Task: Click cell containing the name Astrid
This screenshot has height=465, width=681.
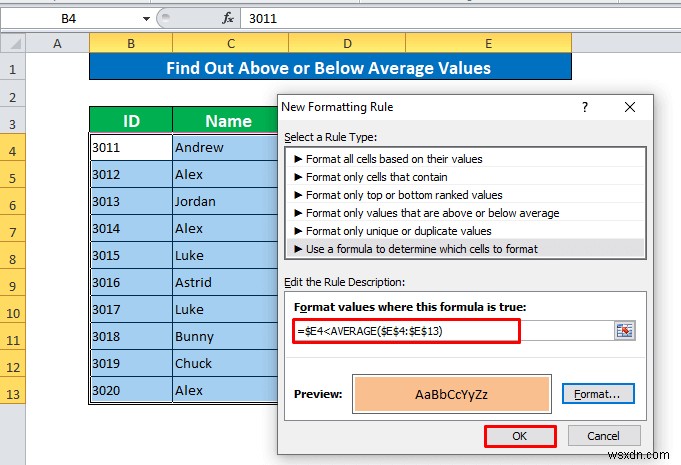Action: pyautogui.click(x=225, y=282)
